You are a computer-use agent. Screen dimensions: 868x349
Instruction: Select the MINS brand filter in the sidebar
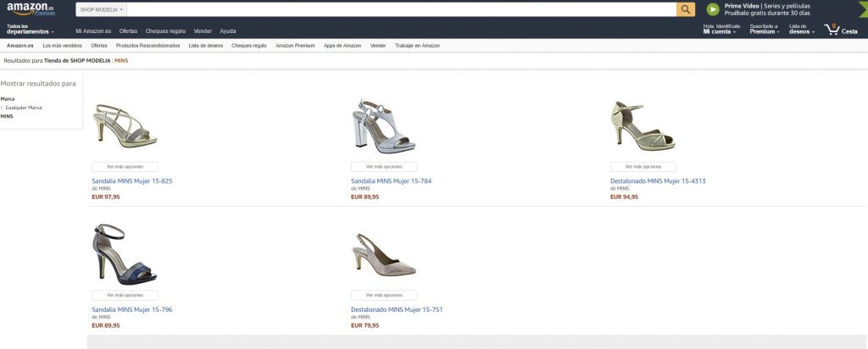(7, 116)
